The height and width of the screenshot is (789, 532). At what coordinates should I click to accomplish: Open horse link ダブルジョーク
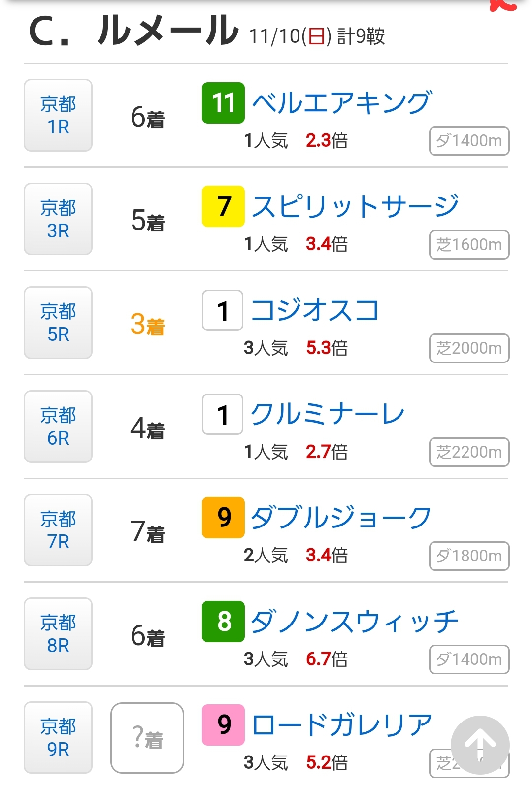(341, 518)
